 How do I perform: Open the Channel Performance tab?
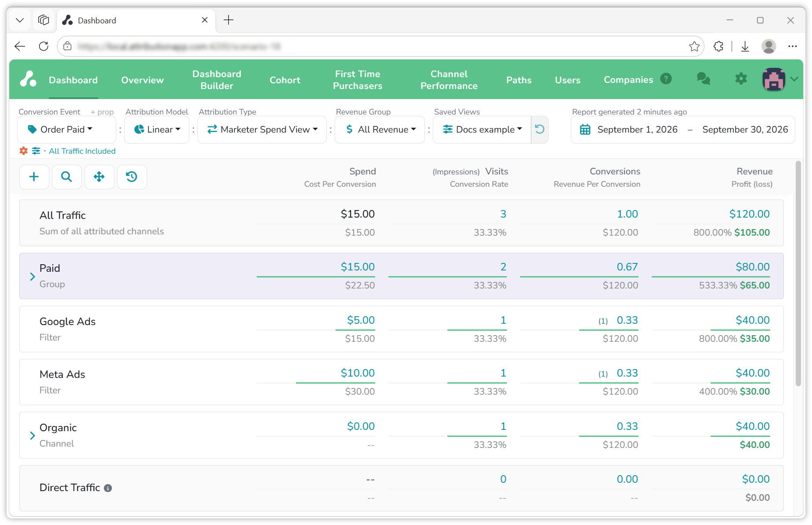449,80
